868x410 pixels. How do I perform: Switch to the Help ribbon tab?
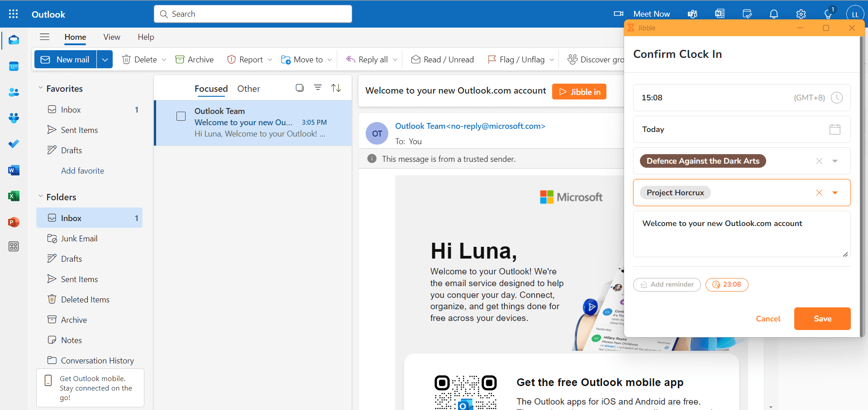click(x=146, y=37)
